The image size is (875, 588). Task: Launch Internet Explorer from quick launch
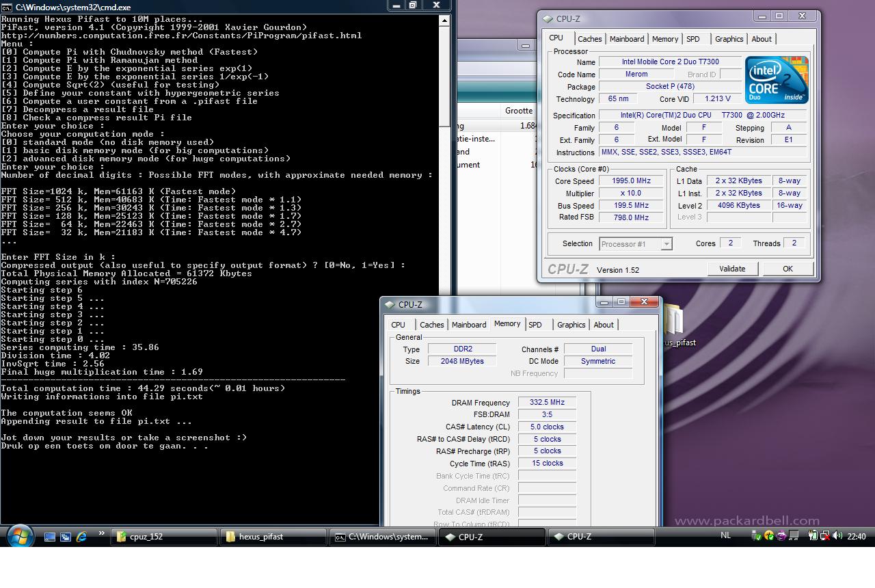click(81, 537)
